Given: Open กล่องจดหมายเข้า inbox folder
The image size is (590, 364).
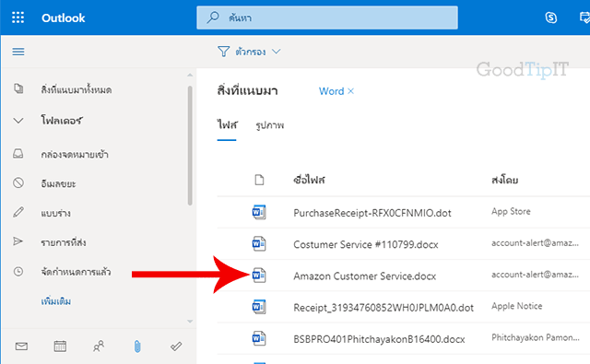Looking at the screenshot, I should tap(75, 154).
